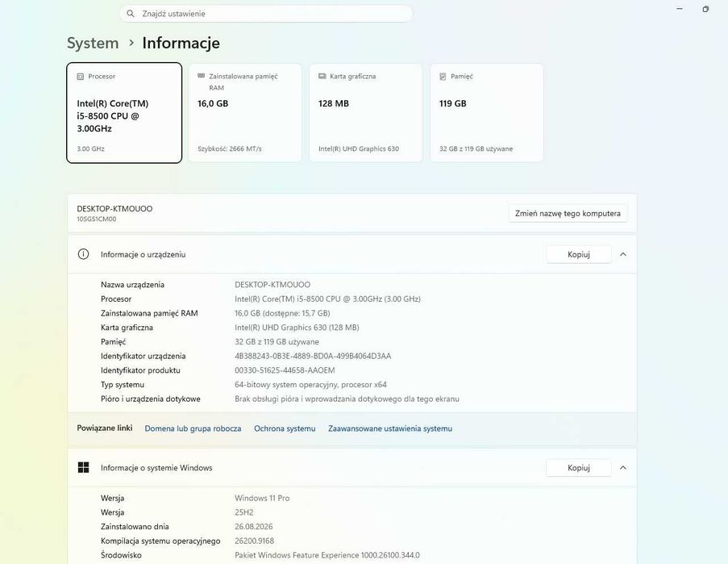This screenshot has width=728, height=564.
Task: Click the build number 26200.9168
Action: tap(254, 541)
